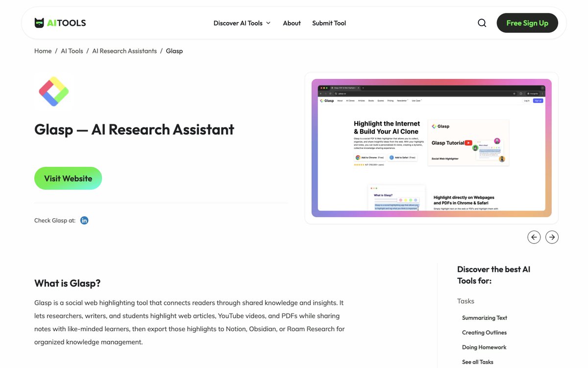Open AI Research Assistants breadcrumb

click(124, 51)
